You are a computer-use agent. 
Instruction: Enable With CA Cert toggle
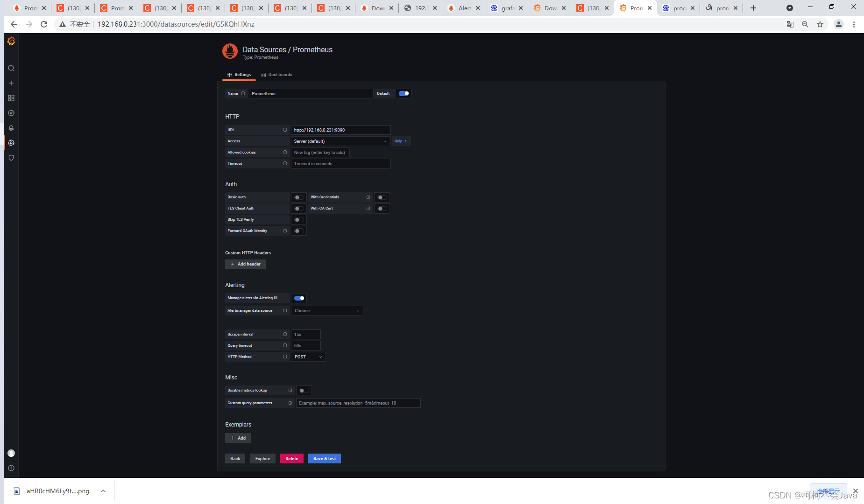click(x=382, y=209)
